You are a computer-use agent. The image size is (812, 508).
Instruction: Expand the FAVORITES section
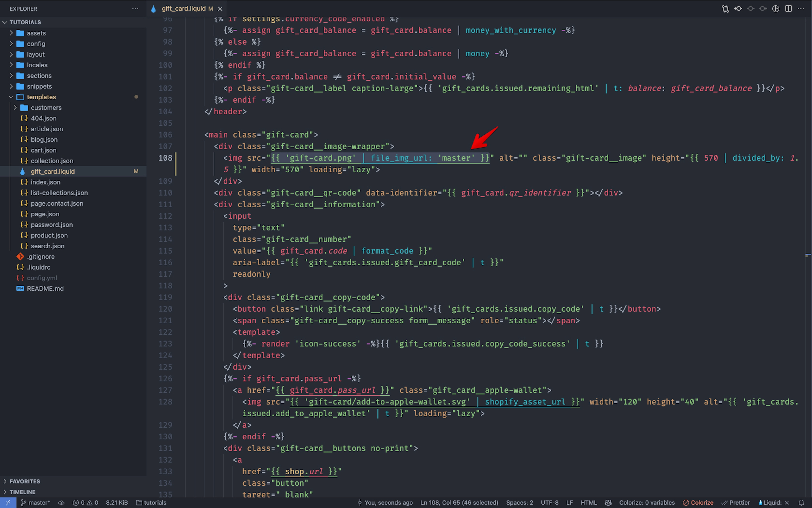[x=73, y=481]
